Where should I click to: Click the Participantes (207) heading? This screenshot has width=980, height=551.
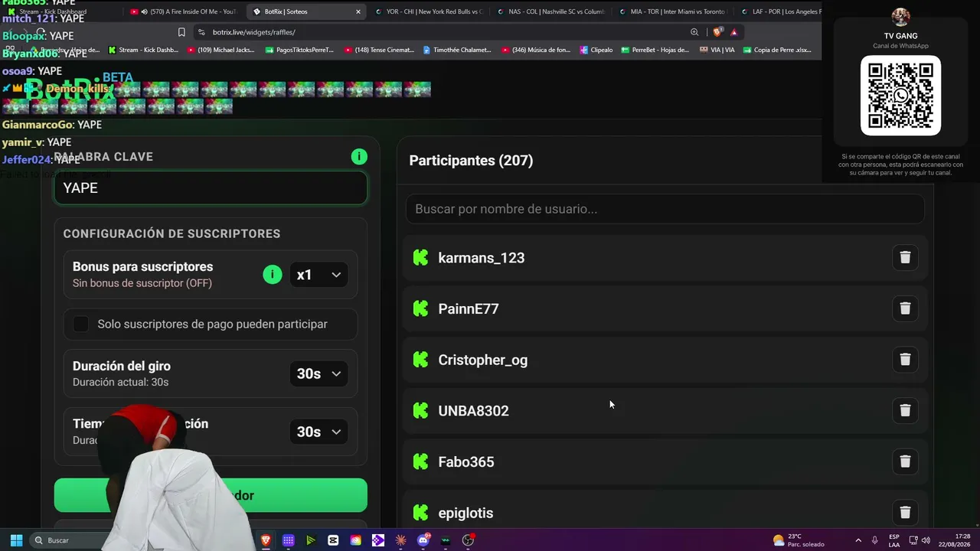[x=471, y=161]
